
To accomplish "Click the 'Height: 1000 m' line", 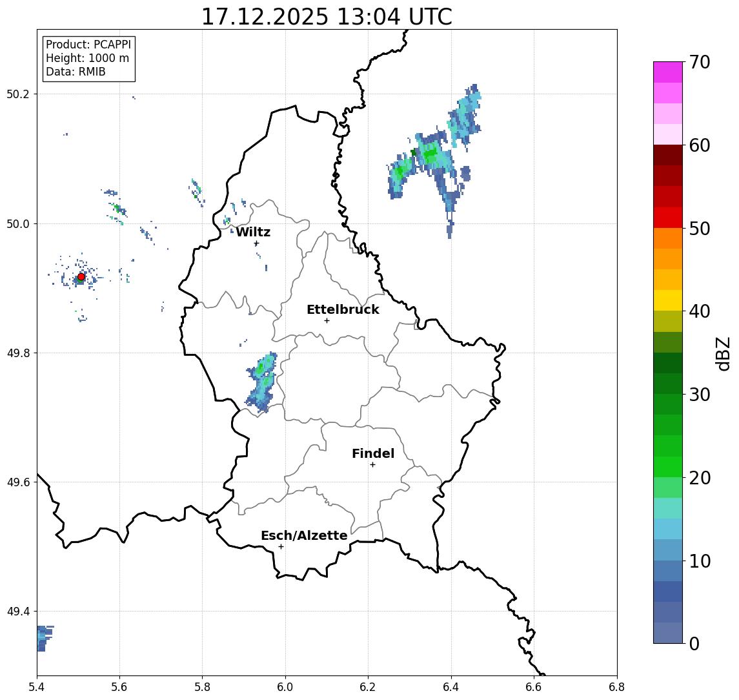I will (x=87, y=58).
